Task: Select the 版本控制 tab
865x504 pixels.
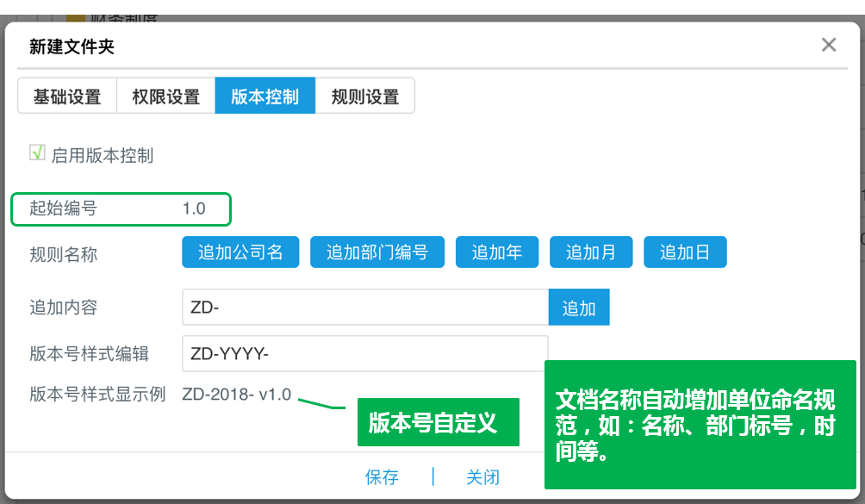Action: (264, 96)
